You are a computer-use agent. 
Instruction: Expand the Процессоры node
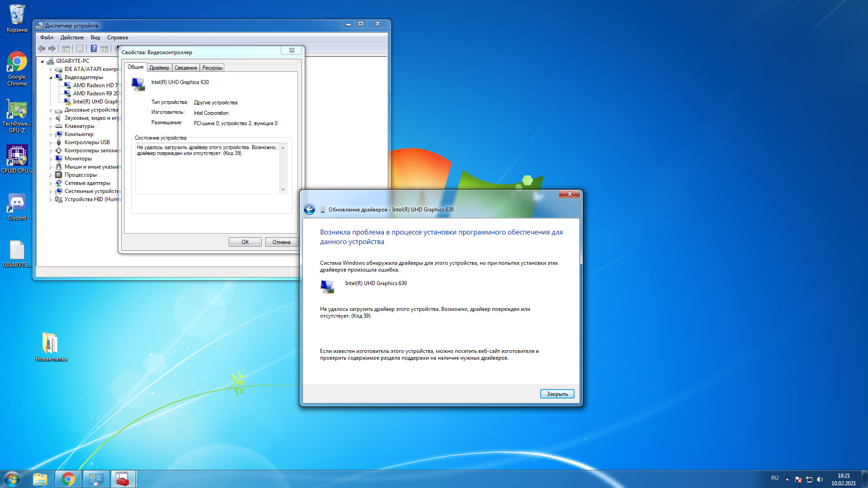point(51,175)
